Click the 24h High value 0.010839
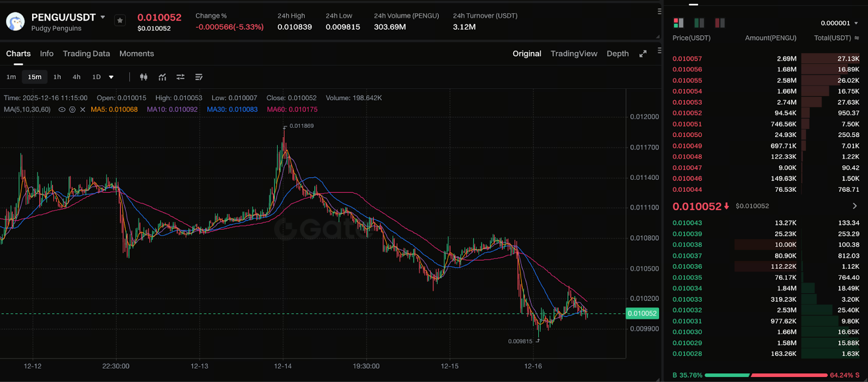 tap(295, 27)
